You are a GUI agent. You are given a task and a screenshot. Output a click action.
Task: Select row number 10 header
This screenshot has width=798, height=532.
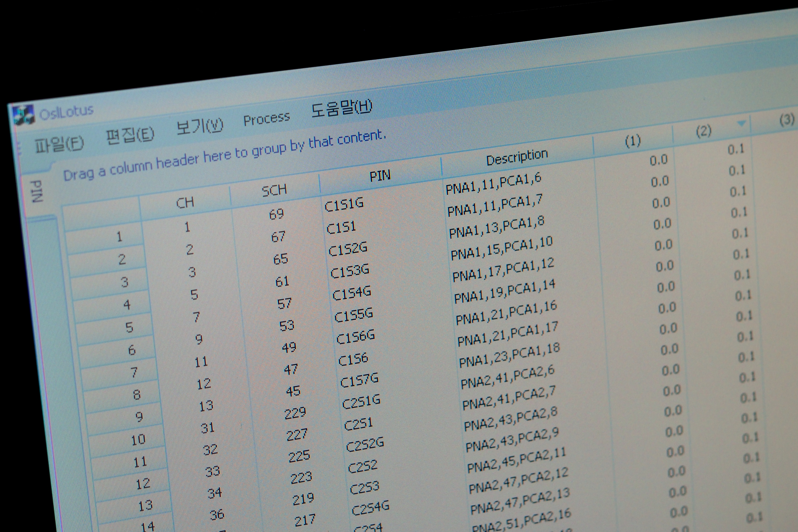point(138,440)
